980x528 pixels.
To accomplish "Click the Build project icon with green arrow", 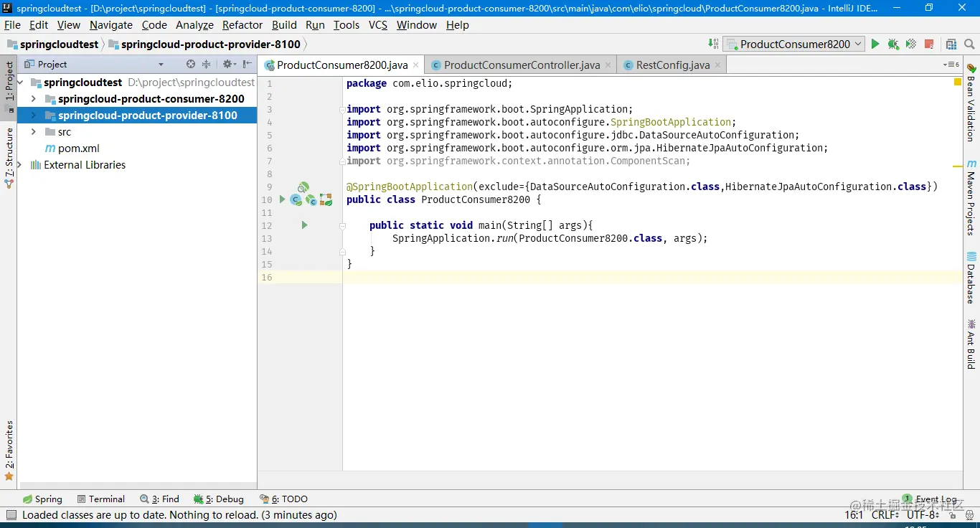I will tap(714, 44).
